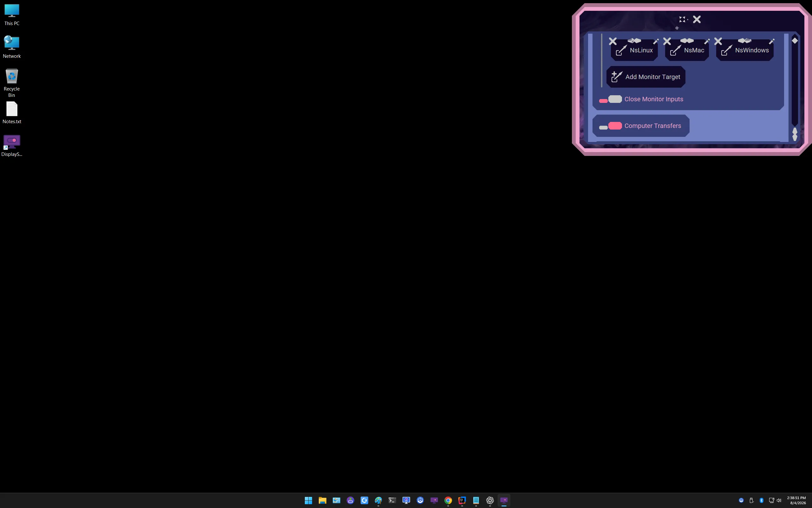Select the Notes.txt file on the desktop
The width and height of the screenshot is (812, 508).
12,113
